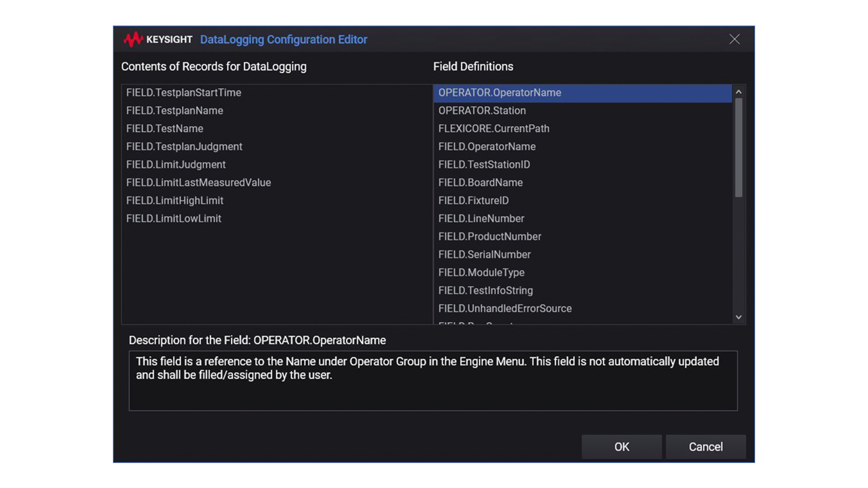Image resolution: width=868 pixels, height=488 pixels.
Task: Click the Keysight logo icon
Action: 133,39
